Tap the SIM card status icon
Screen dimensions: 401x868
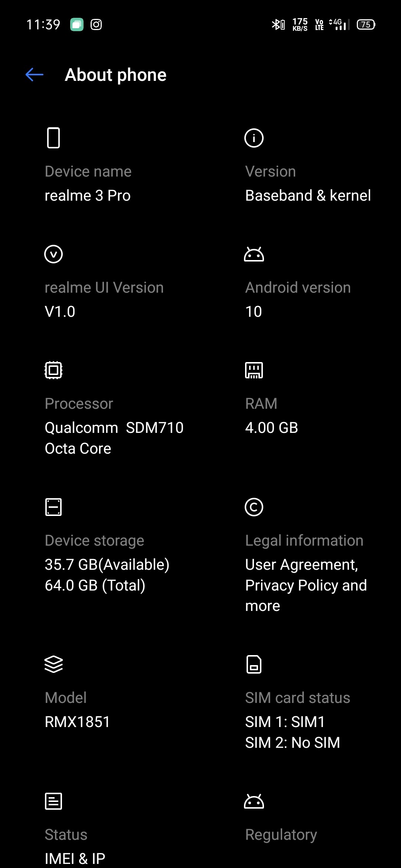pyautogui.click(x=254, y=664)
